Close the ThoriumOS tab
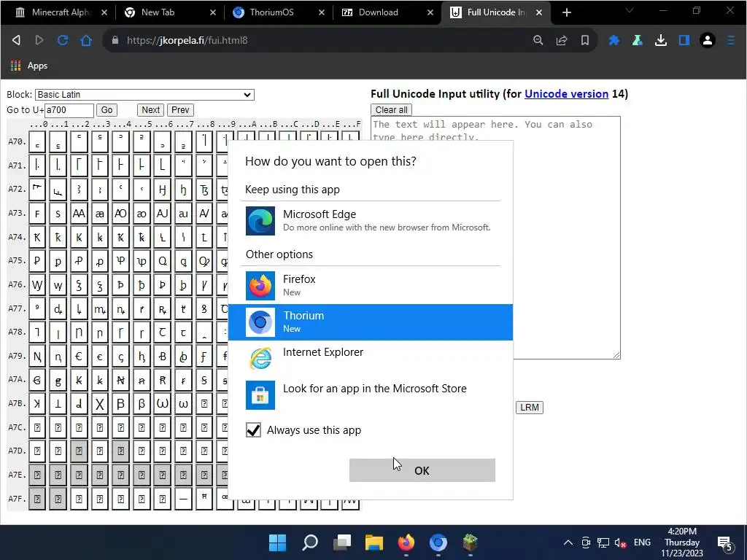This screenshot has height=560, width=747. click(322, 12)
